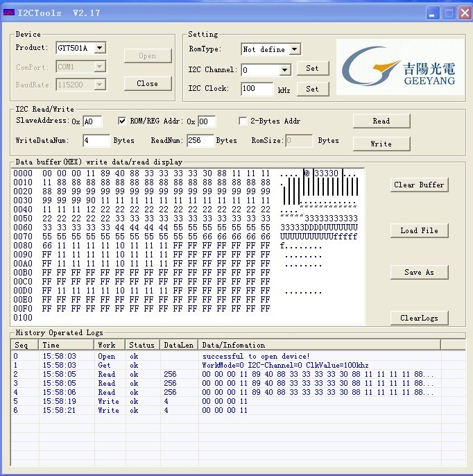
Task: Click hex buffer row address 00F0
Action: (x=23, y=309)
